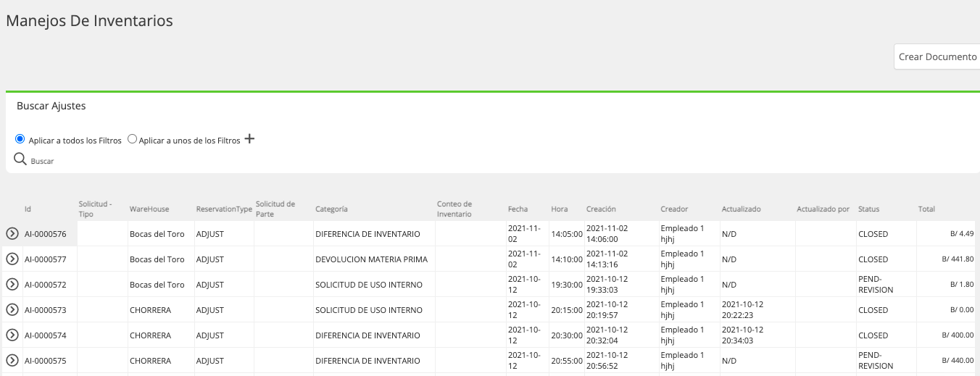Expand row AI-0000577 details arrow
This screenshot has height=376, width=980.
click(12, 259)
